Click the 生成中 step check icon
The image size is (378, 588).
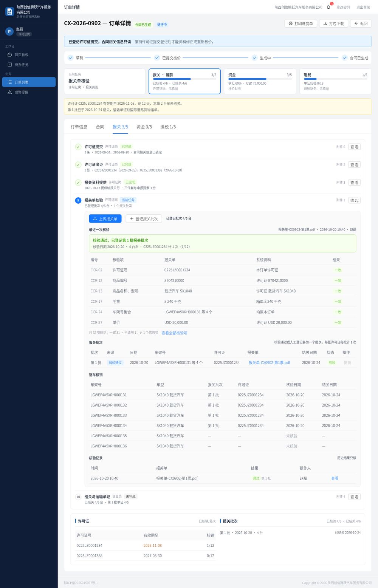coord(255,58)
